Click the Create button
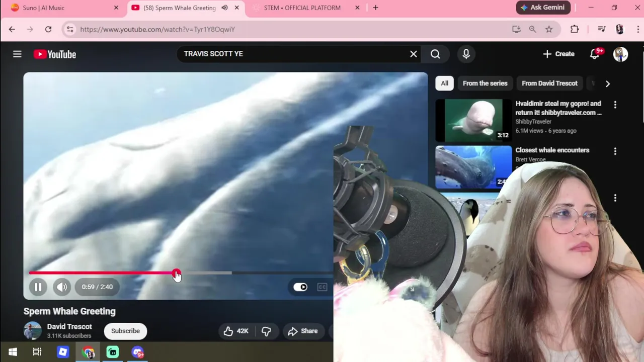The width and height of the screenshot is (644, 362). coord(558,54)
